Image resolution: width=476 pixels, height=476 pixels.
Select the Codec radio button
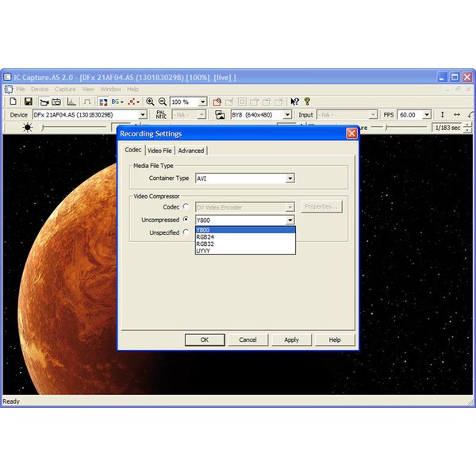coord(186,207)
